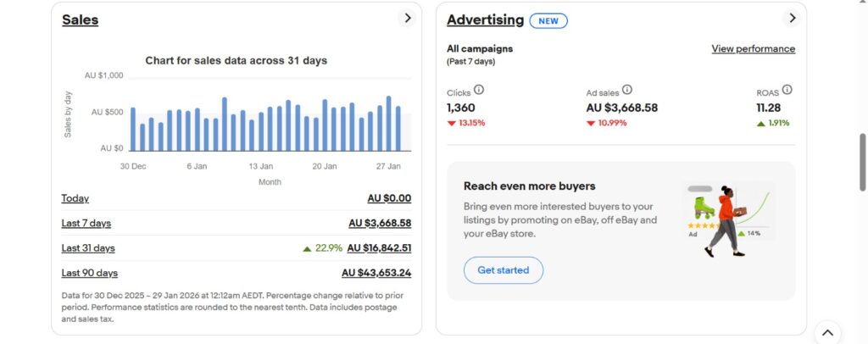Open the Last 7 days link
The width and height of the screenshot is (868, 344).
[86, 223]
